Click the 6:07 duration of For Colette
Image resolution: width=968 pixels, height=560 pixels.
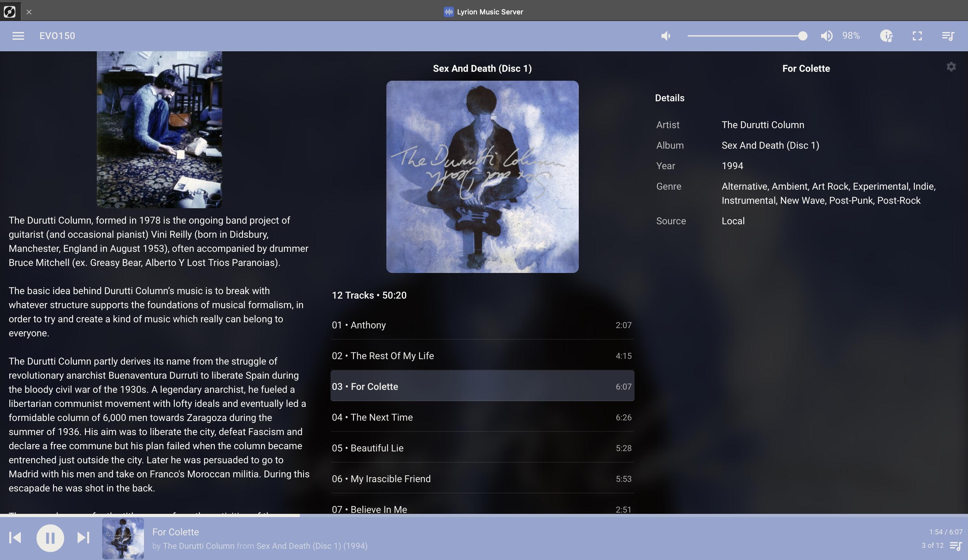pos(623,386)
